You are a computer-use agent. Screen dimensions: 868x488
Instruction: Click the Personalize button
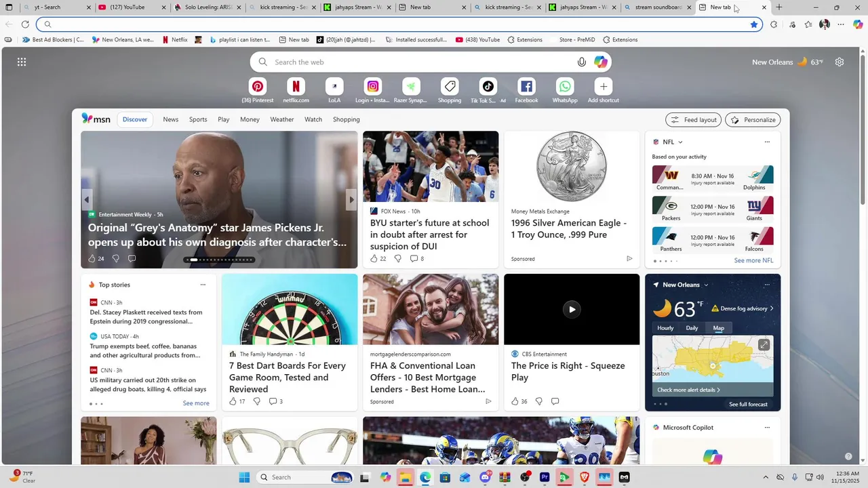pyautogui.click(x=753, y=120)
